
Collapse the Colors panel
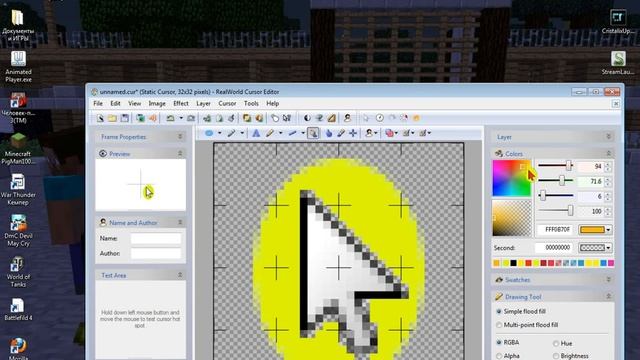pyautogui.click(x=609, y=153)
